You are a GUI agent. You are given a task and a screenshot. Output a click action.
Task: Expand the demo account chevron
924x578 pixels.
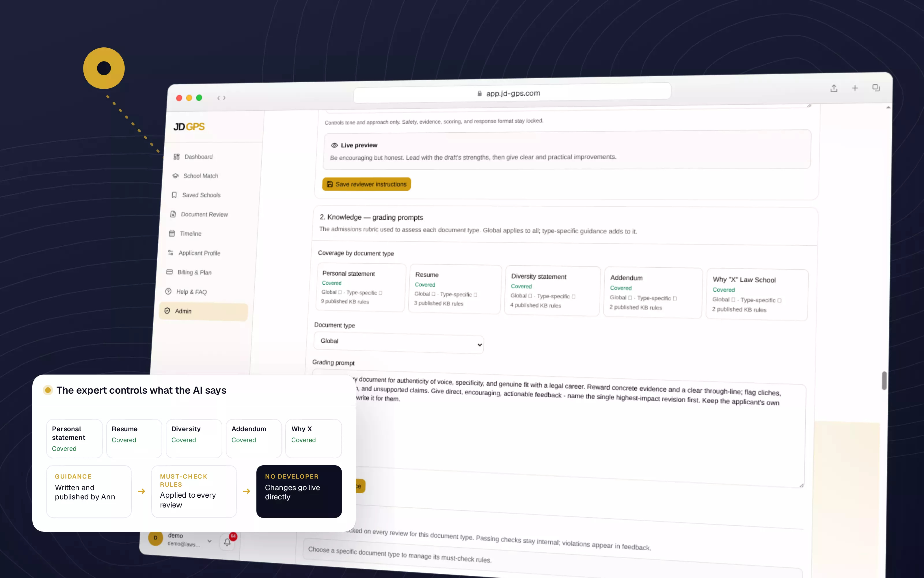[210, 541]
